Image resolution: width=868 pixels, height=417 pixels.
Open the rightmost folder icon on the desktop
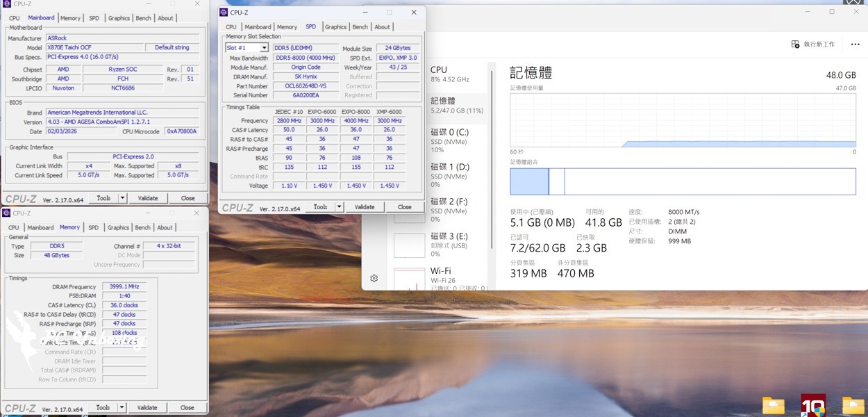click(853, 405)
